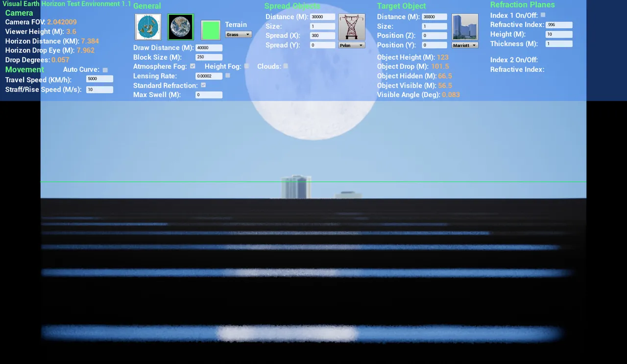Uncheck the Standard Refraction checkbox
627x364 pixels.
click(x=203, y=85)
